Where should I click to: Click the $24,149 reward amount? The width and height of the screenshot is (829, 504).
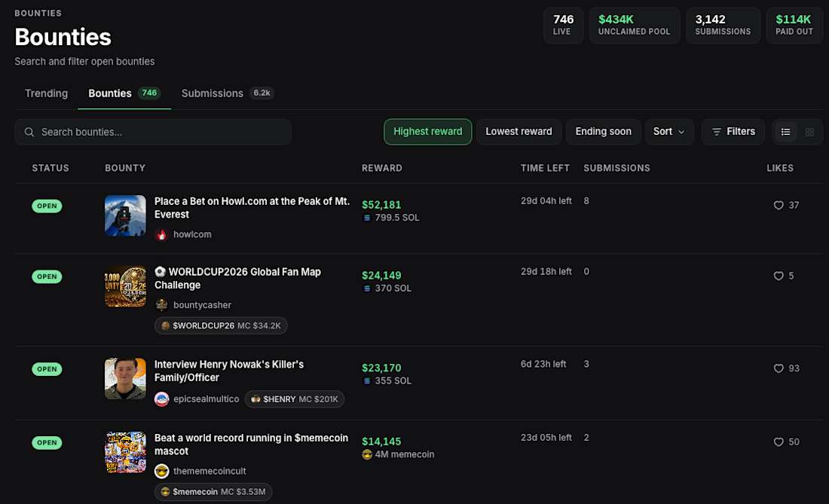pos(381,276)
